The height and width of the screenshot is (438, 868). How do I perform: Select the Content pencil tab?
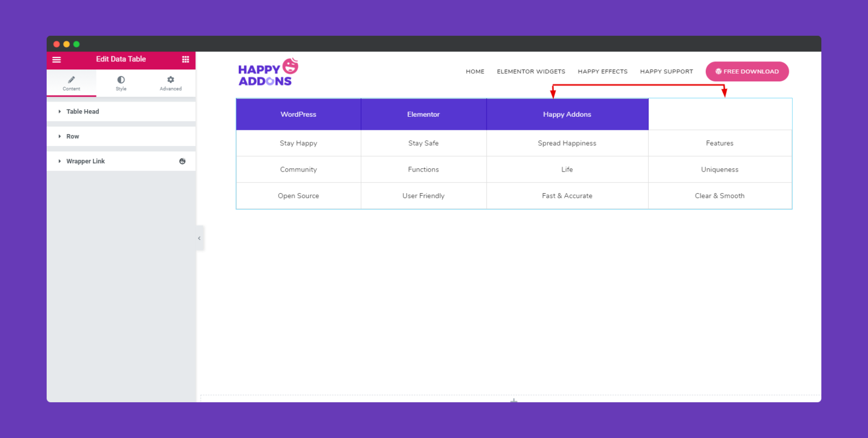coord(72,83)
